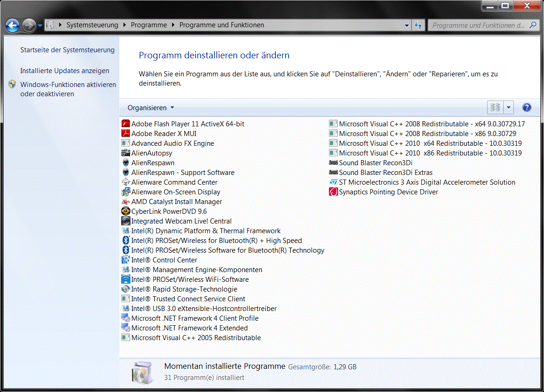Open Installierte Updates anzeigen link
Viewport: 544px width, 392px height.
65,71
